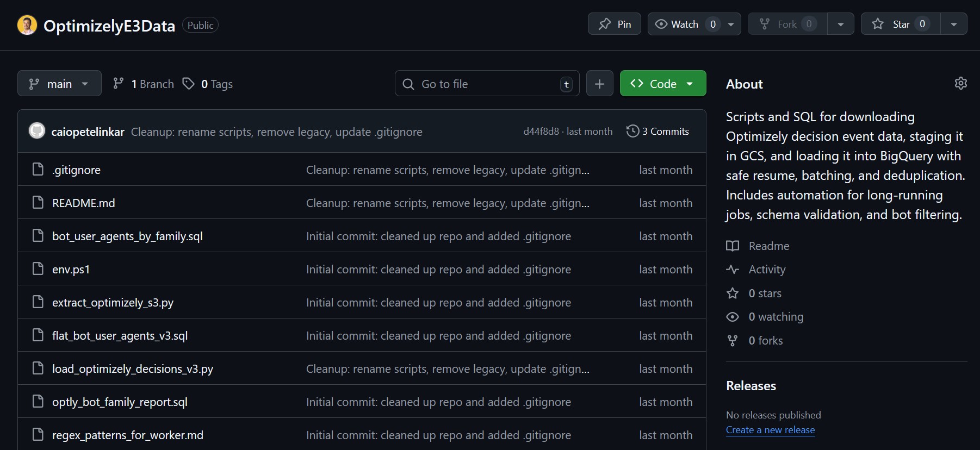This screenshot has width=980, height=450.
Task: Open commit message in README.md row
Action: coord(448,203)
